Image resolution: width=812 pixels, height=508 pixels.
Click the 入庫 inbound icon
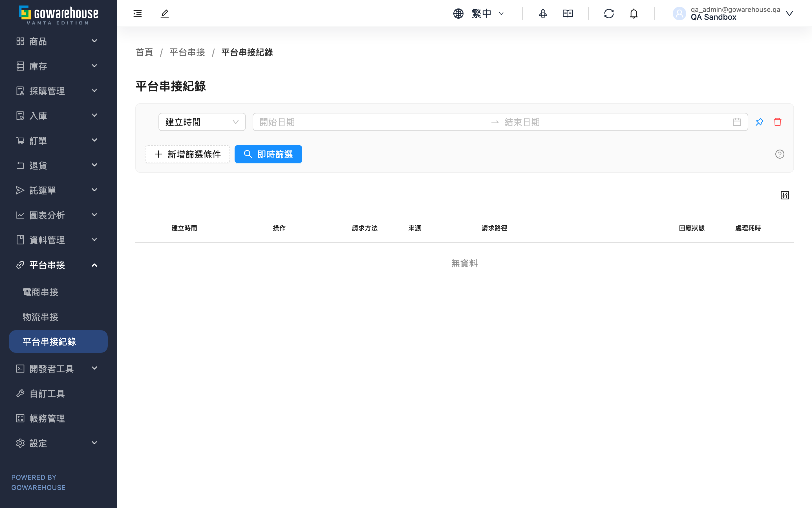tap(20, 116)
